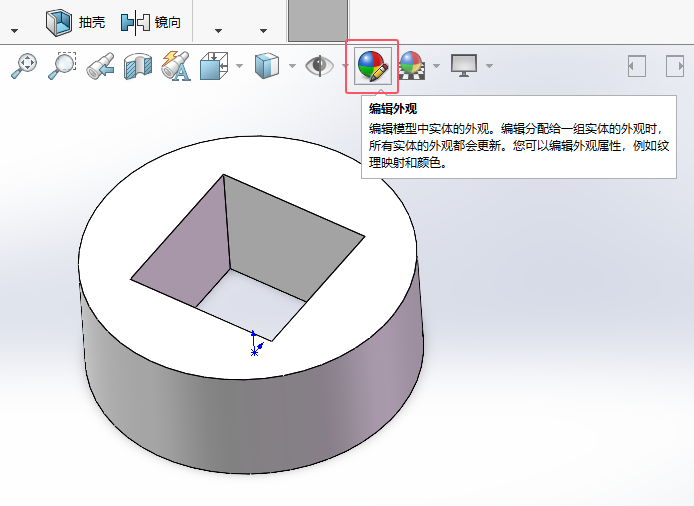Select the Zoom to Area tool
The width and height of the screenshot is (694, 506).
62,66
